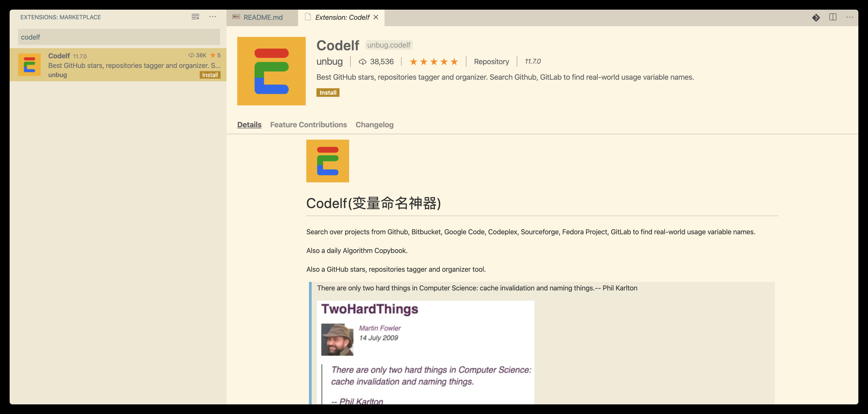Open the Repository link
Screen dimensions: 868x414
[491, 62]
